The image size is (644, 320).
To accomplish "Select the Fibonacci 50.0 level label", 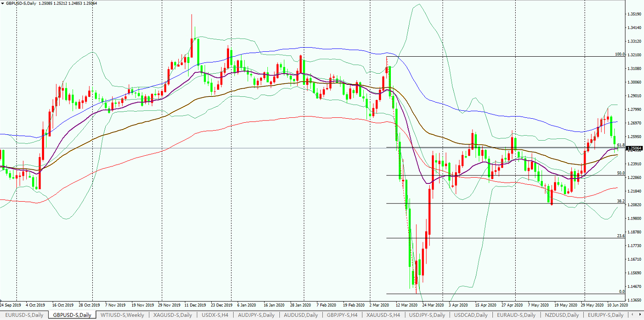I will [620, 173].
